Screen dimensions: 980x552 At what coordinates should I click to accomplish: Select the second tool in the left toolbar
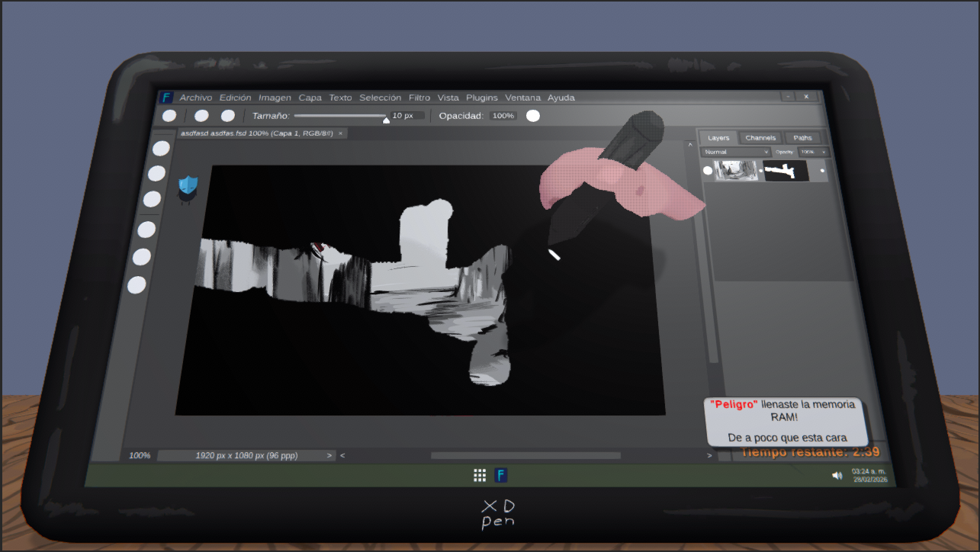156,173
